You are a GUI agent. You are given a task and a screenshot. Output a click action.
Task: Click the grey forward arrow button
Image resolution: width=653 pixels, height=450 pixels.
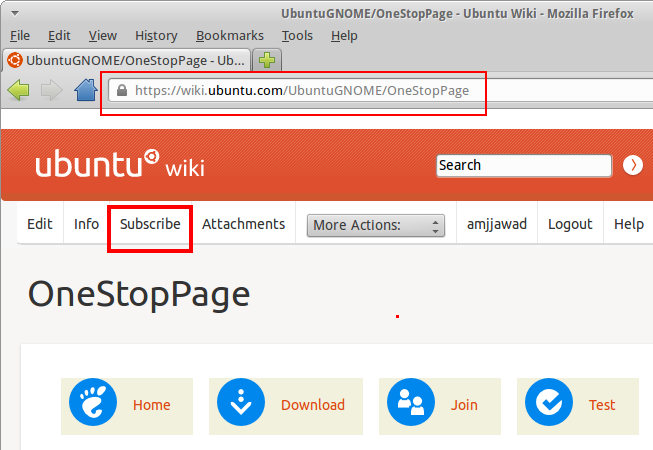[52, 90]
